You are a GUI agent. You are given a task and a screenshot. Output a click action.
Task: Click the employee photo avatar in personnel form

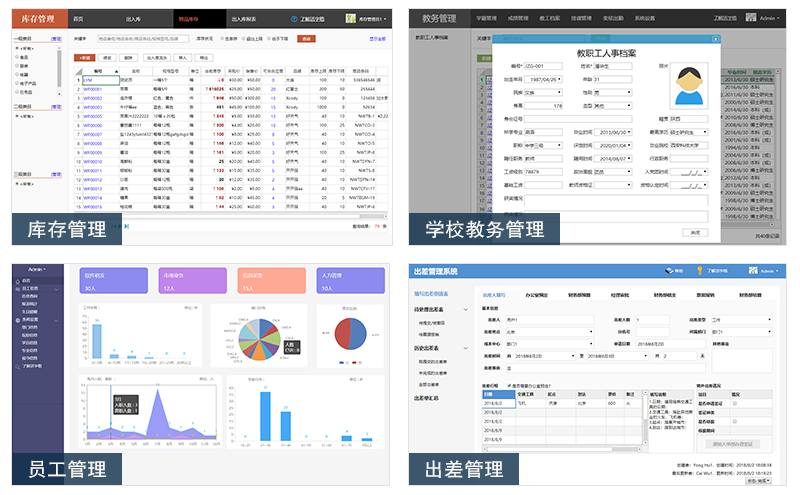689,85
